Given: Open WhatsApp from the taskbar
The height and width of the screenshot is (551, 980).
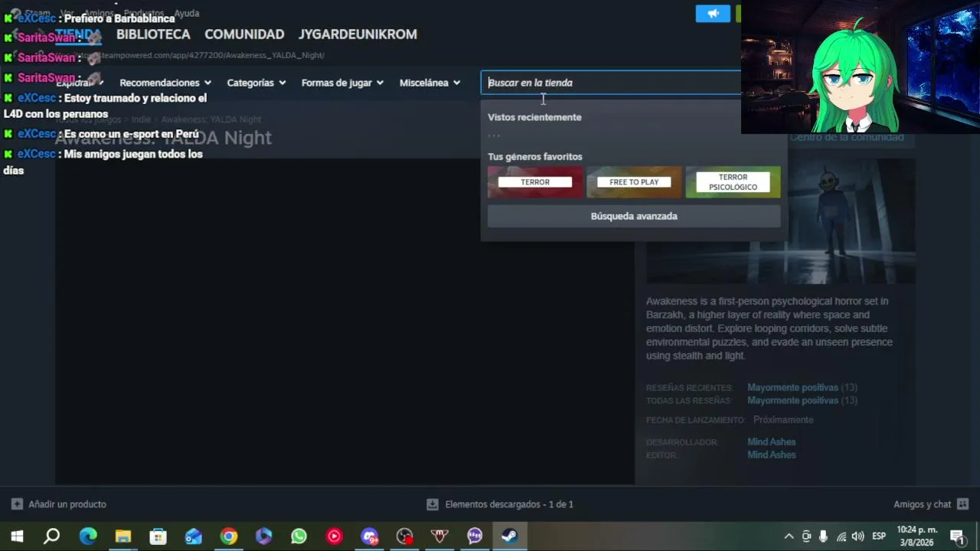Looking at the screenshot, I should coord(299,536).
